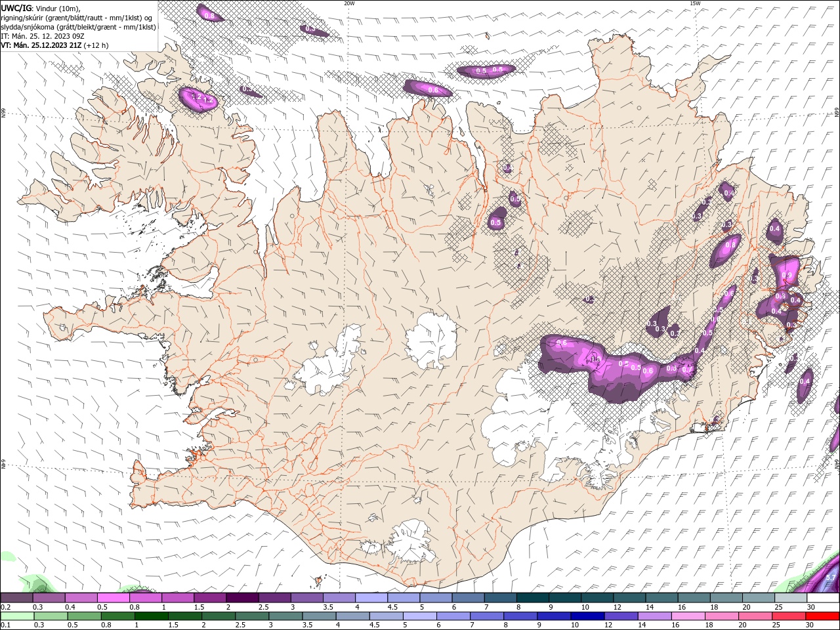The width and height of the screenshot is (840, 630).
Task: Pick the dark purple 2 swatch in snow legend
Action: pos(242,598)
